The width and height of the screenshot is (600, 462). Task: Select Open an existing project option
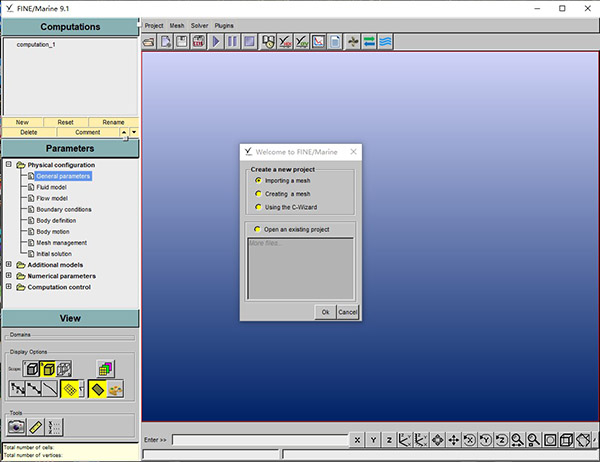[x=258, y=230]
